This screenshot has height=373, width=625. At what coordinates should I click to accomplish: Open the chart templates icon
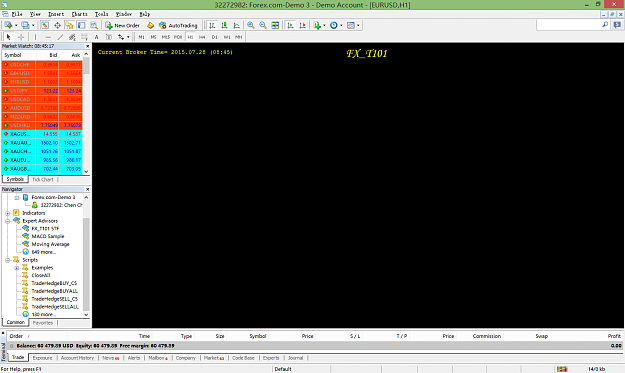pyautogui.click(x=351, y=25)
